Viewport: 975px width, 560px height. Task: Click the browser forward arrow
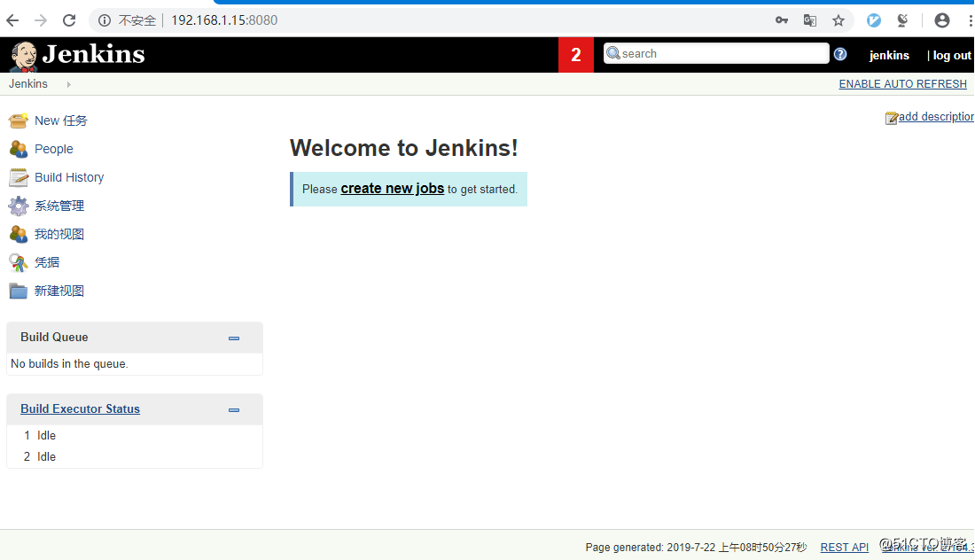pyautogui.click(x=41, y=20)
